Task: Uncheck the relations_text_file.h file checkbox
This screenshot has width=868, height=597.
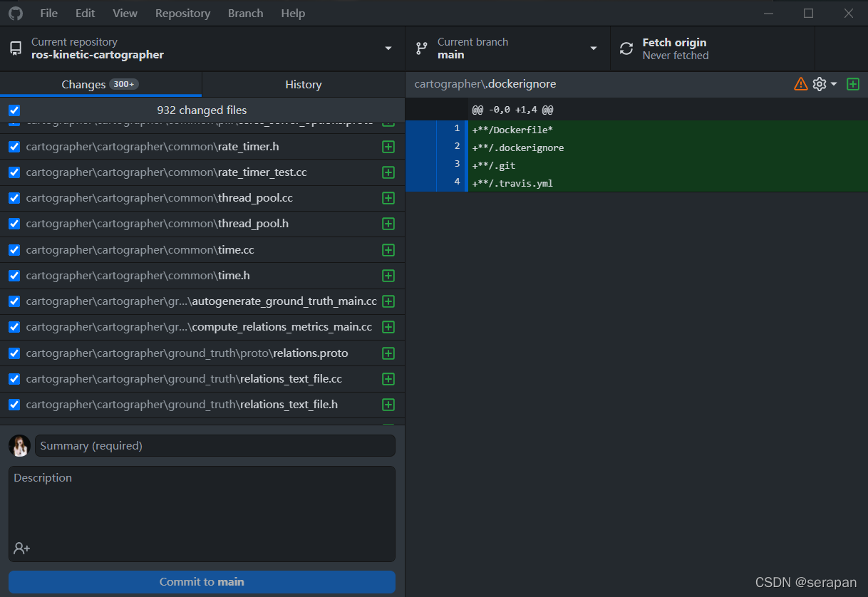Action: pyautogui.click(x=14, y=405)
